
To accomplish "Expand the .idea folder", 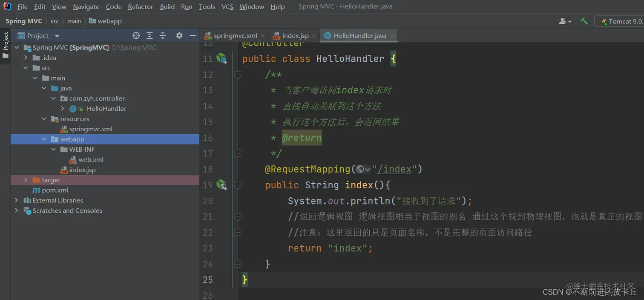I will pos(26,58).
